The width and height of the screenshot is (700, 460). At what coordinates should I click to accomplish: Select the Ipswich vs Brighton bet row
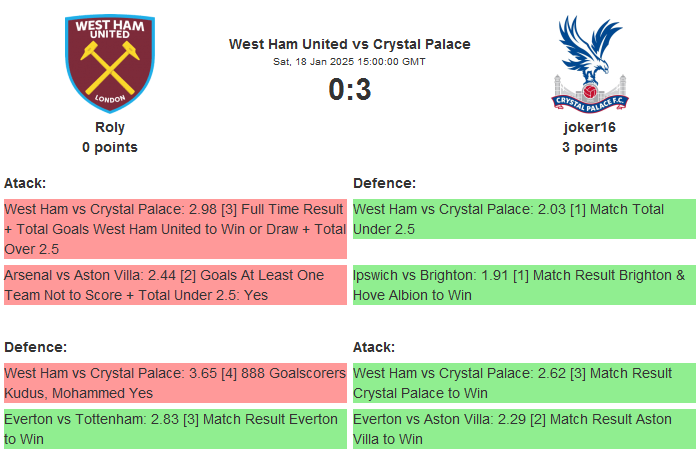click(x=523, y=285)
